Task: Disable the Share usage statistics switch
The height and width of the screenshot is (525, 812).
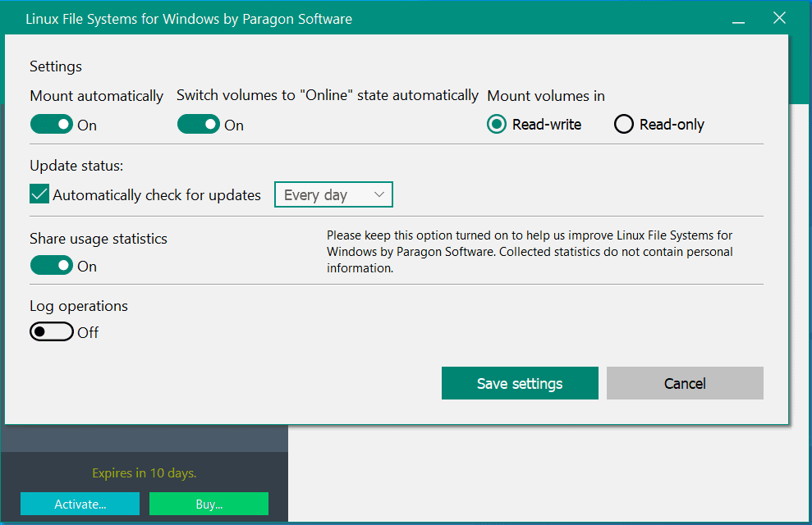Action: click(x=52, y=265)
